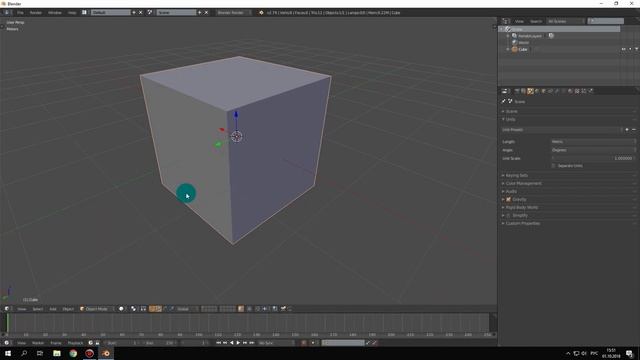The image size is (640, 360).
Task: Click the End frame field
Action: point(160,343)
